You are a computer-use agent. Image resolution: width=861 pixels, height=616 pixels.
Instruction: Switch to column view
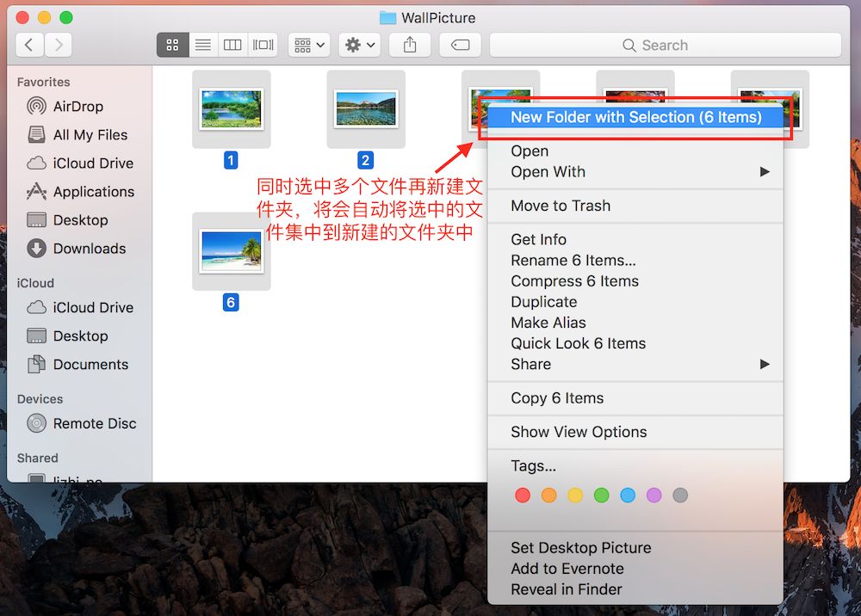pyautogui.click(x=232, y=44)
